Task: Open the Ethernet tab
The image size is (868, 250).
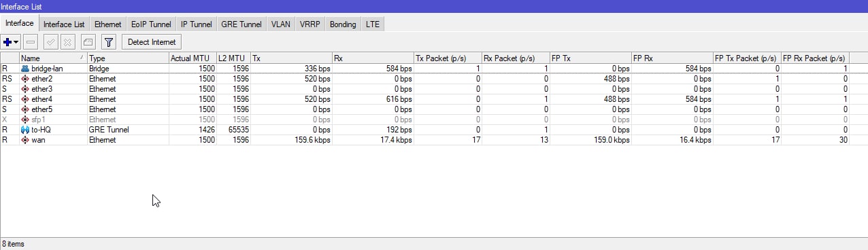Action: (107, 24)
